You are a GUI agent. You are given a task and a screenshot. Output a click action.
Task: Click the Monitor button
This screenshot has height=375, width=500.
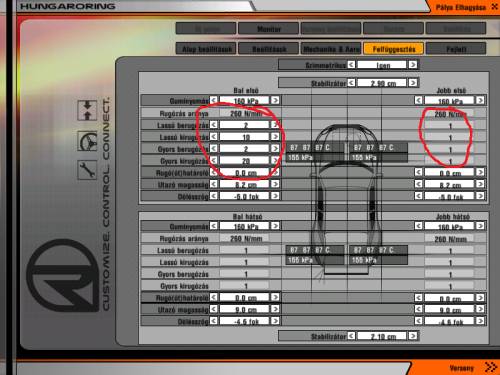tap(268, 29)
